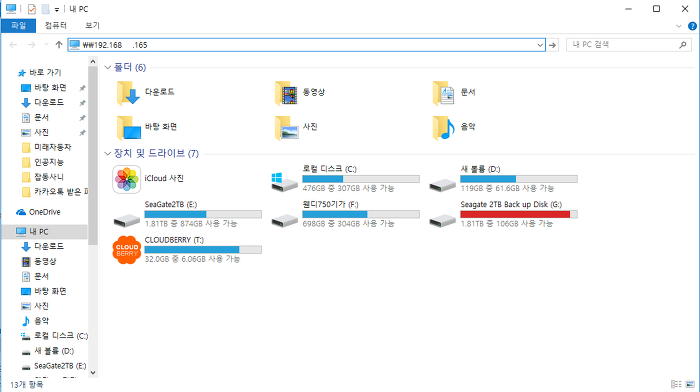Click the 13개 항목 status text
700x392 pixels.
click(27, 384)
